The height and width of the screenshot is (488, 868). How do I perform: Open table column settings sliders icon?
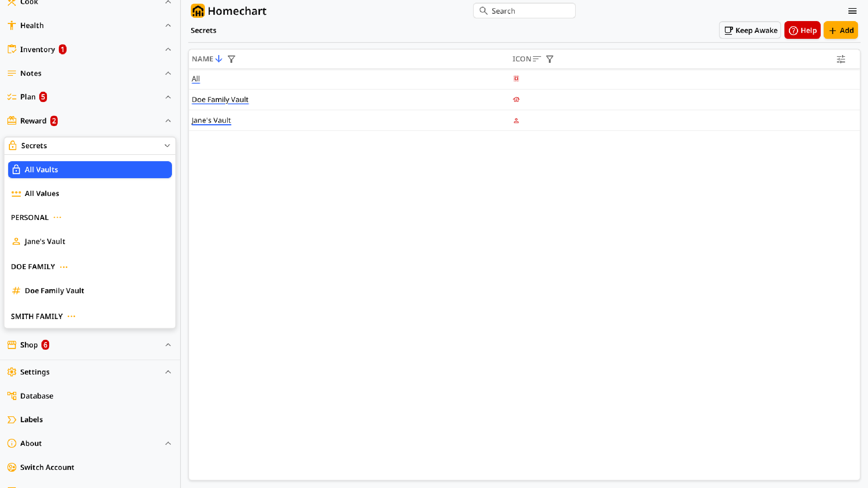pos(841,59)
